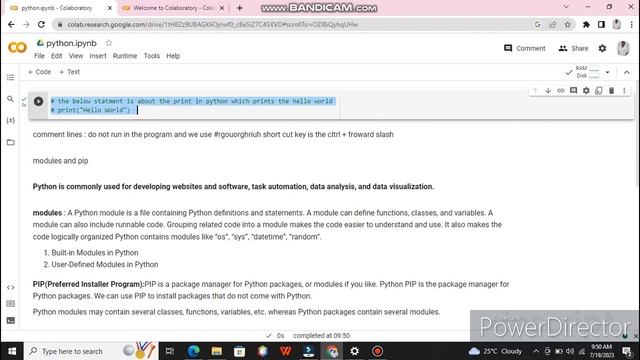Screen dimensions: 640x360
Task: Share this page icon in address bar
Action: (x=552, y=24)
